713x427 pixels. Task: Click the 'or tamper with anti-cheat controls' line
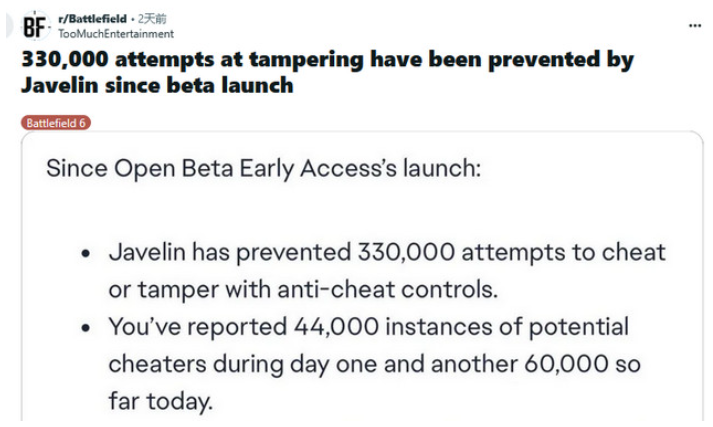pyautogui.click(x=303, y=290)
